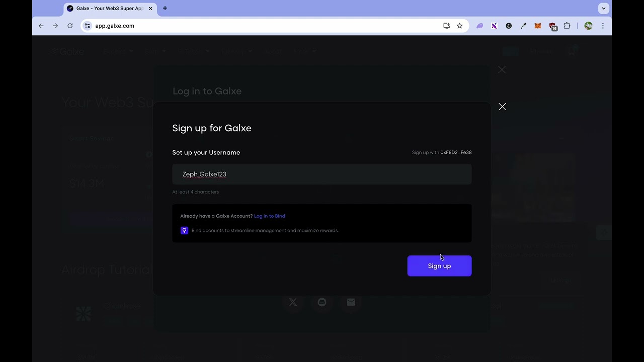Image resolution: width=644 pixels, height=362 pixels.
Task: Open site information via the address bar icon
Action: tap(87, 26)
